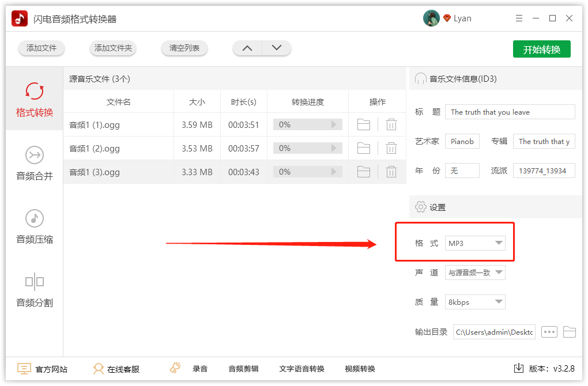Select the 音频1 (2).ogg file name
Image resolution: width=588 pixels, height=386 pixels.
coord(95,149)
